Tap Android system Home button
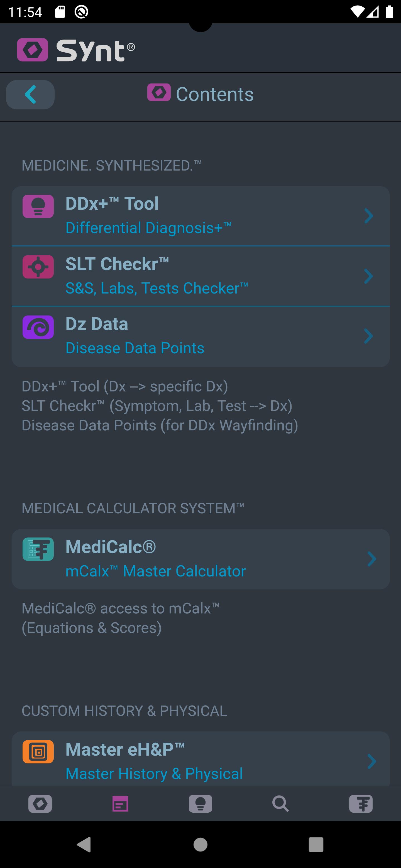 (200, 845)
